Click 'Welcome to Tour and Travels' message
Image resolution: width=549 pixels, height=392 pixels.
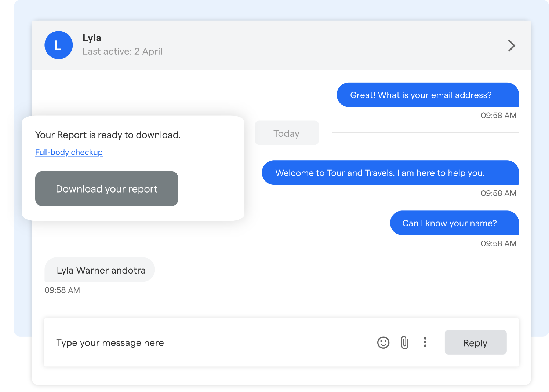tap(390, 173)
